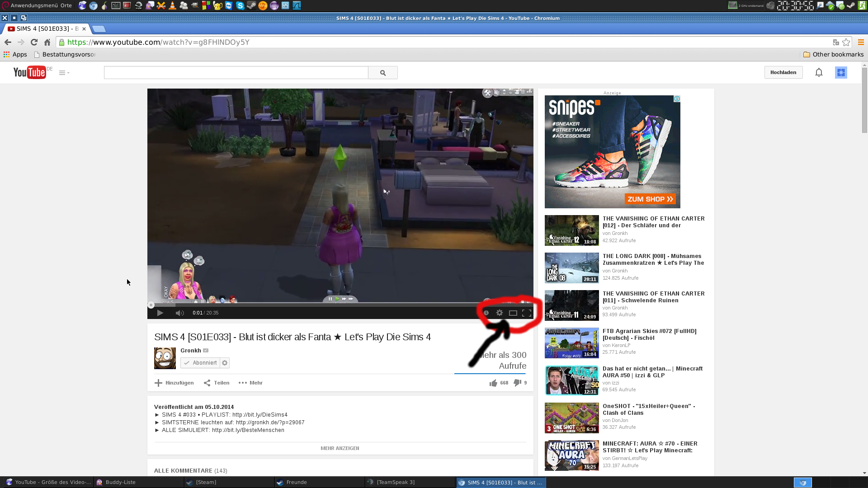The image size is (868, 488).
Task: Open the gronkh.de/?p=29067 link
Action: [x=270, y=422]
